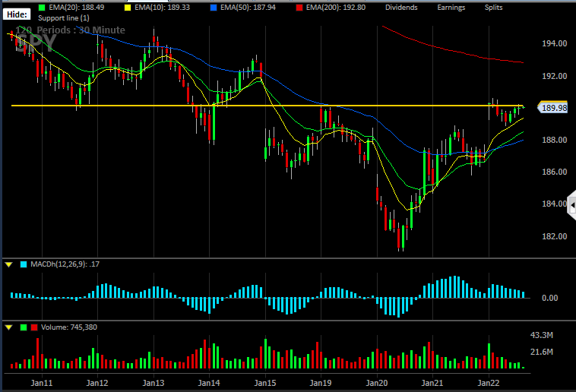Image resolution: width=576 pixels, height=392 pixels.
Task: Click the MACDh(12,26,9): .17 label
Action: 65,264
